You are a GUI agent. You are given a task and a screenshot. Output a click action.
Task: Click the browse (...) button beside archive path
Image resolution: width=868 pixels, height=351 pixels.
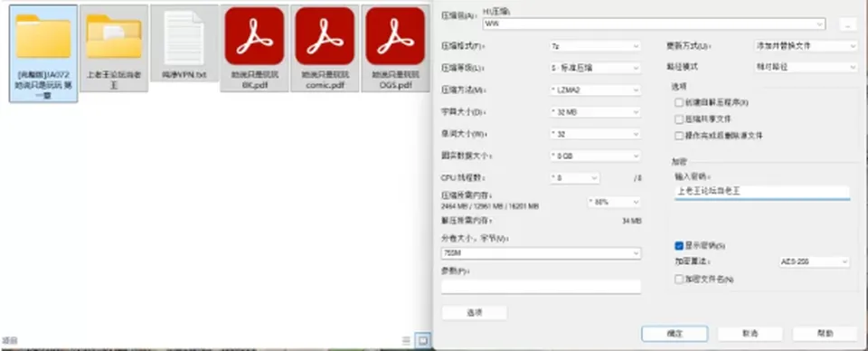point(847,24)
